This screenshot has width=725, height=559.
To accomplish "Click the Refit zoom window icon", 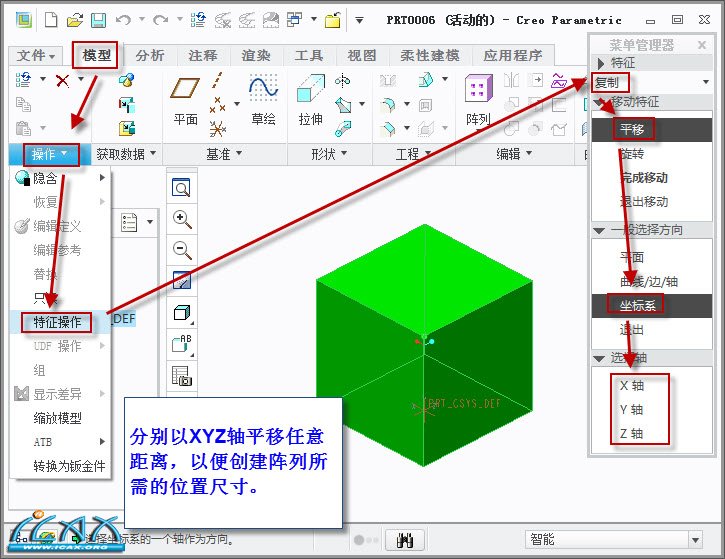I will point(181,187).
